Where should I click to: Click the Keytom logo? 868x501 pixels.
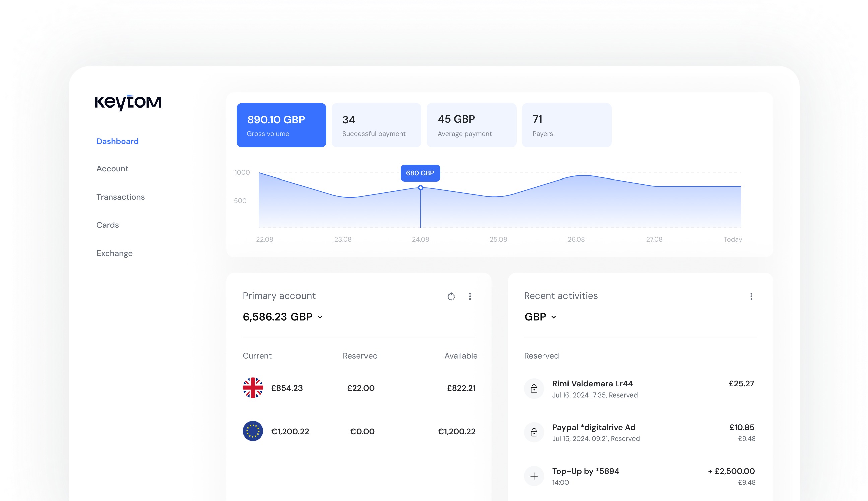click(x=128, y=102)
